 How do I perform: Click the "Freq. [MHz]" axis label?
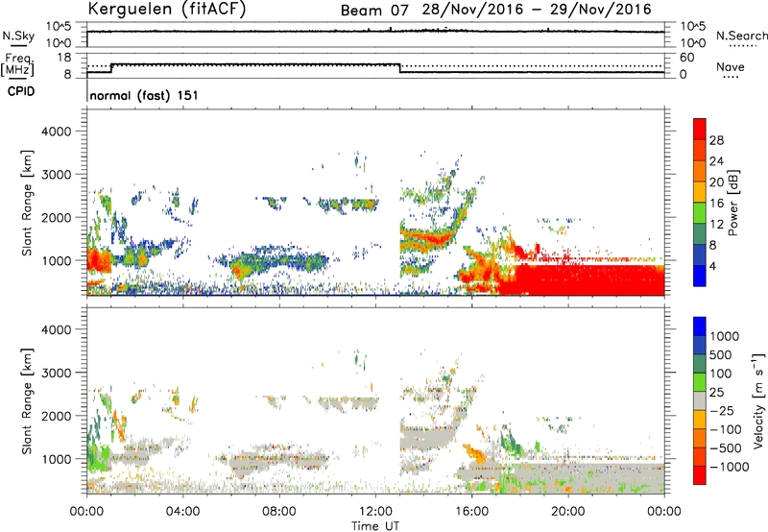18,65
